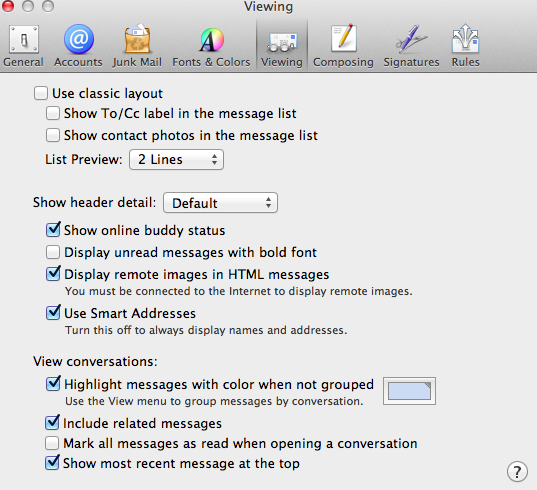Image resolution: width=537 pixels, height=490 pixels.
Task: Enable unread messages bold font checkbox
Action: click(x=53, y=252)
